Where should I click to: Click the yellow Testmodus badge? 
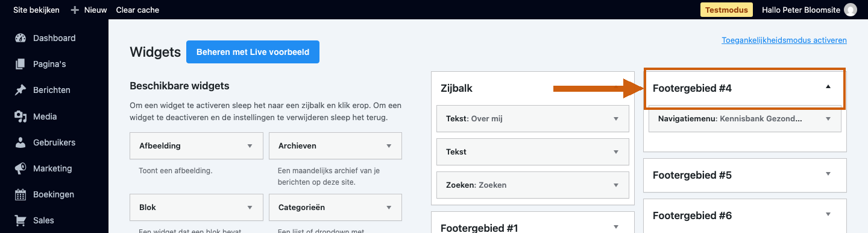point(727,10)
